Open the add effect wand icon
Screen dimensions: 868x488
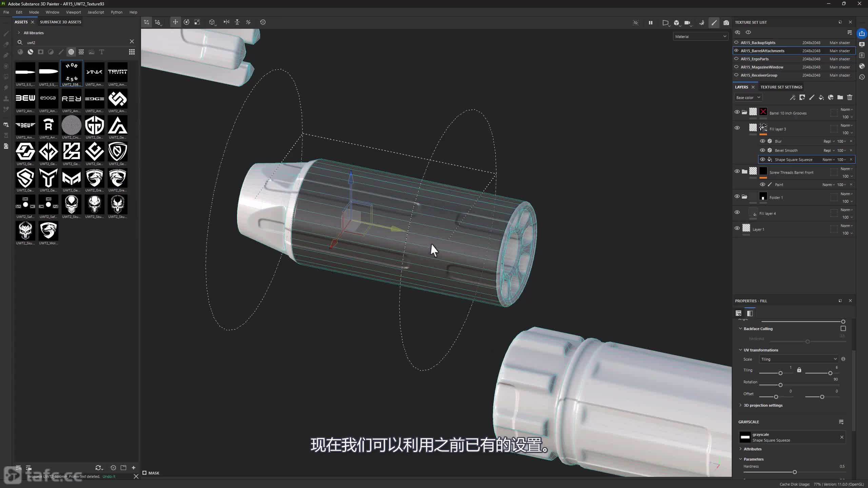793,98
